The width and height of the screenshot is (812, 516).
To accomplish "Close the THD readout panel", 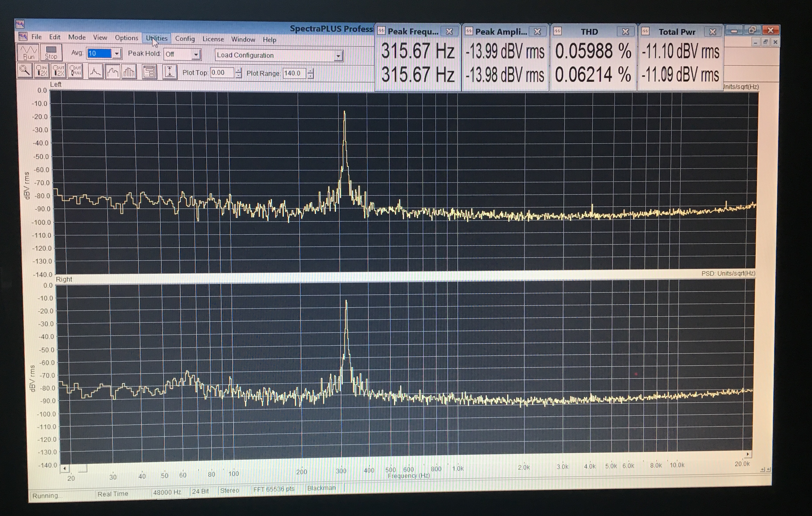I will click(x=625, y=32).
